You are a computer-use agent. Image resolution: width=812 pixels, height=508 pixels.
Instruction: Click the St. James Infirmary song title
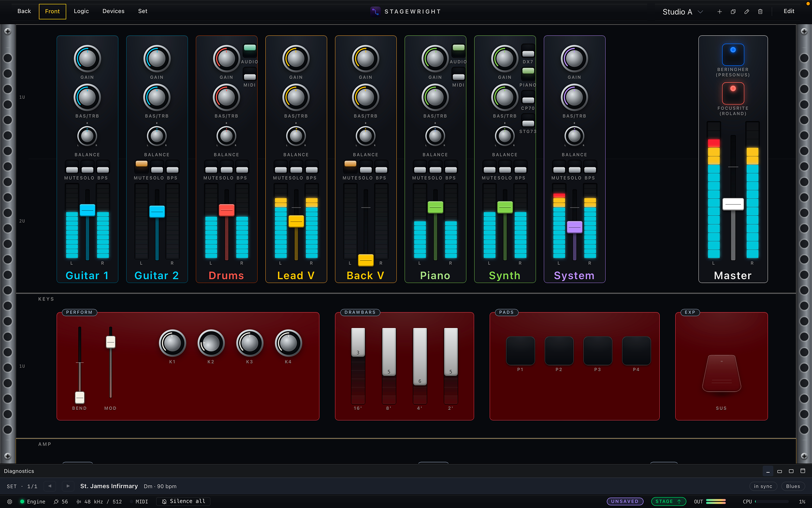[x=109, y=486]
